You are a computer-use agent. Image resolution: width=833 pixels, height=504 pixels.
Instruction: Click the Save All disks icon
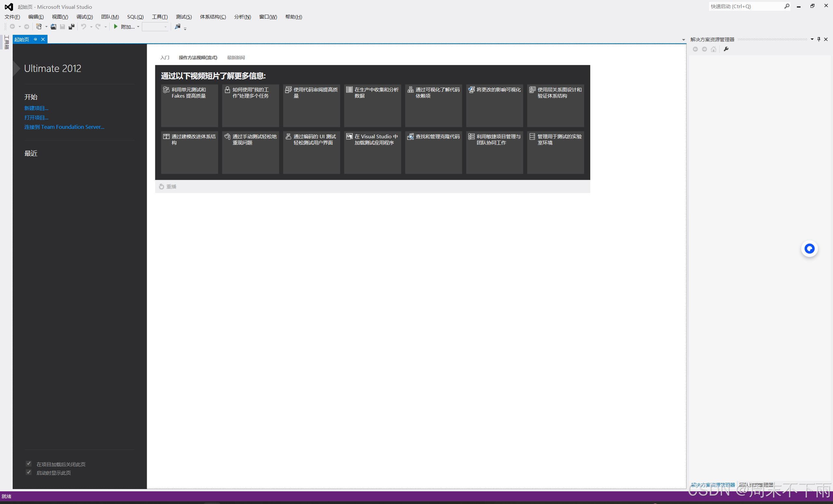71,27
